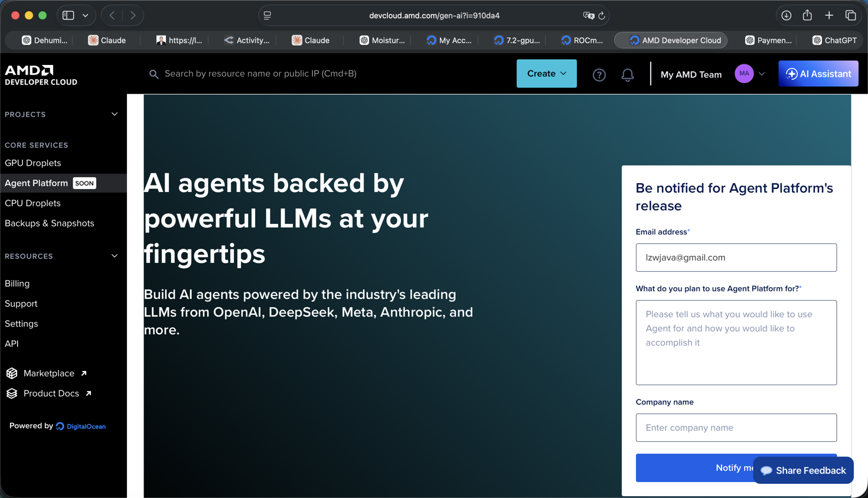Switch to the Activity browser tab

coord(247,40)
